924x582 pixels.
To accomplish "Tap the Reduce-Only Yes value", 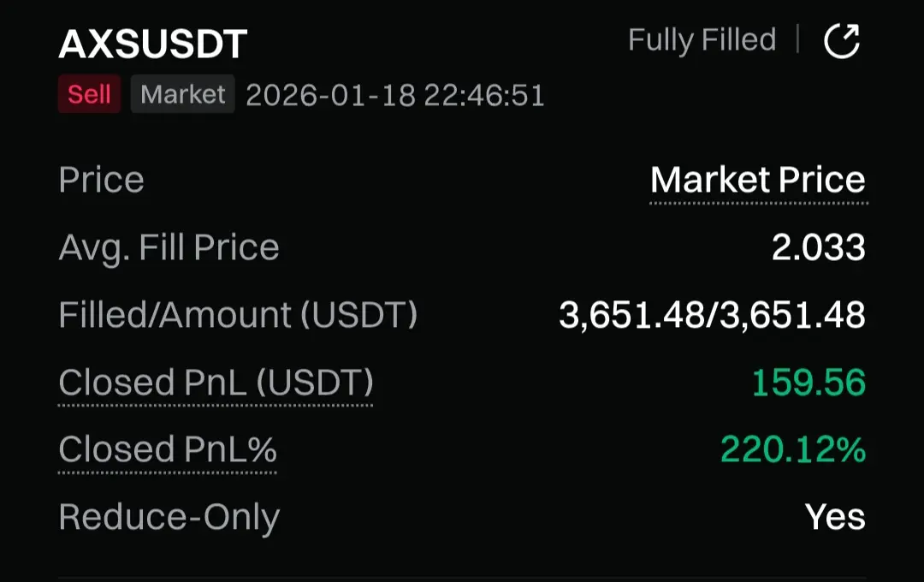I will coord(835,518).
